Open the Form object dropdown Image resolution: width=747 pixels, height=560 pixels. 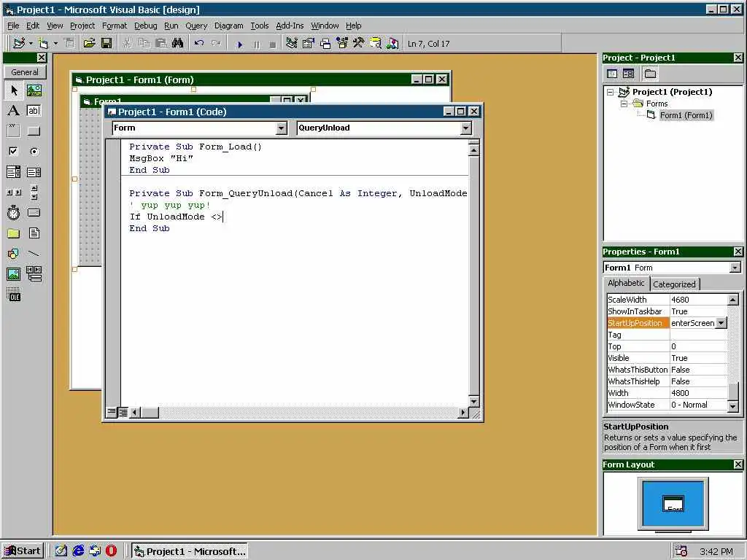point(282,128)
